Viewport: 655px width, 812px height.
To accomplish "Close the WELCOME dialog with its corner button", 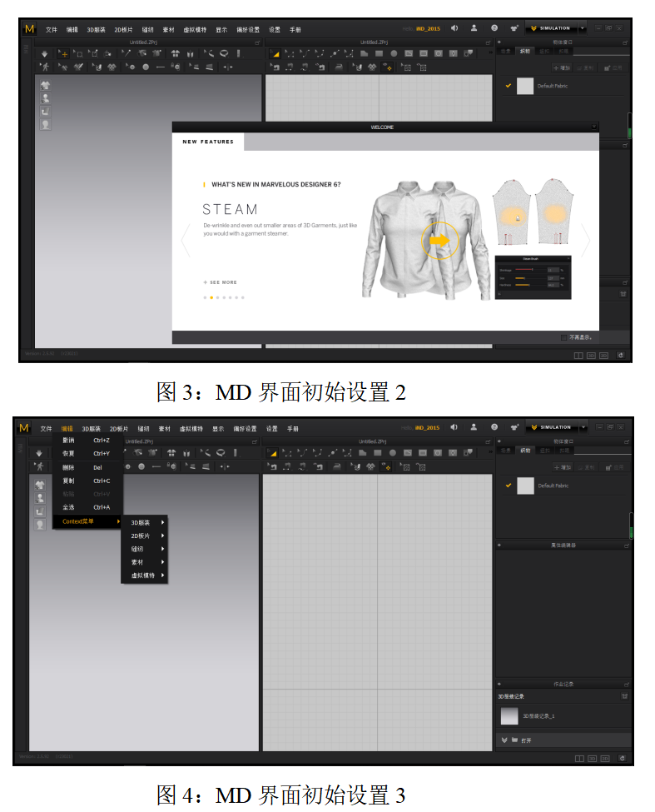I will (594, 127).
